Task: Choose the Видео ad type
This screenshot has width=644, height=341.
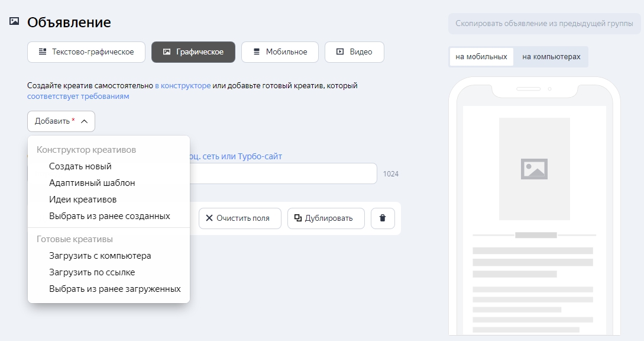Action: tap(354, 52)
